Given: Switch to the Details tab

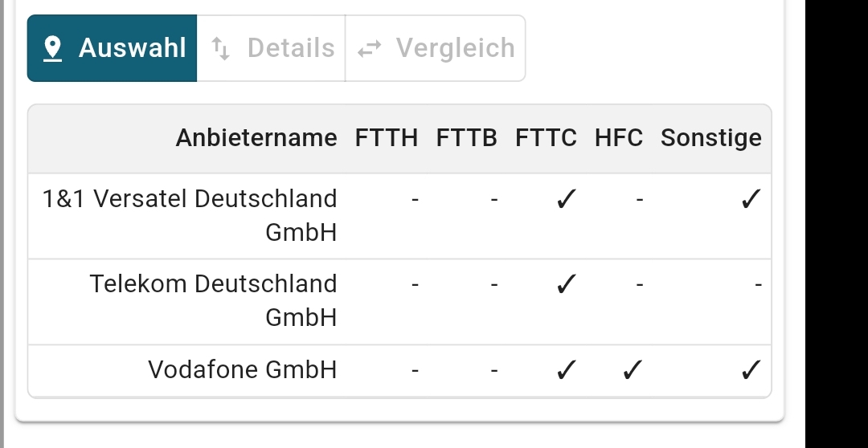Looking at the screenshot, I should click(x=272, y=48).
